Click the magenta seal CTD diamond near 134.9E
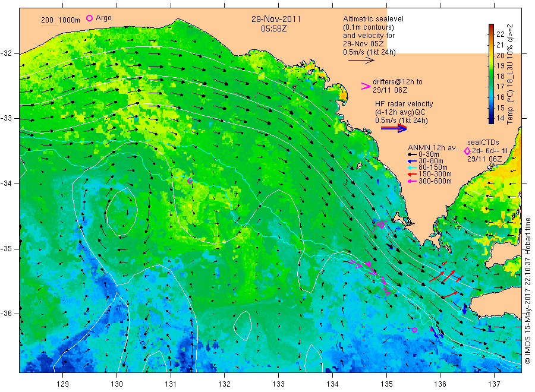This screenshot has height=392, width=535. point(382,225)
